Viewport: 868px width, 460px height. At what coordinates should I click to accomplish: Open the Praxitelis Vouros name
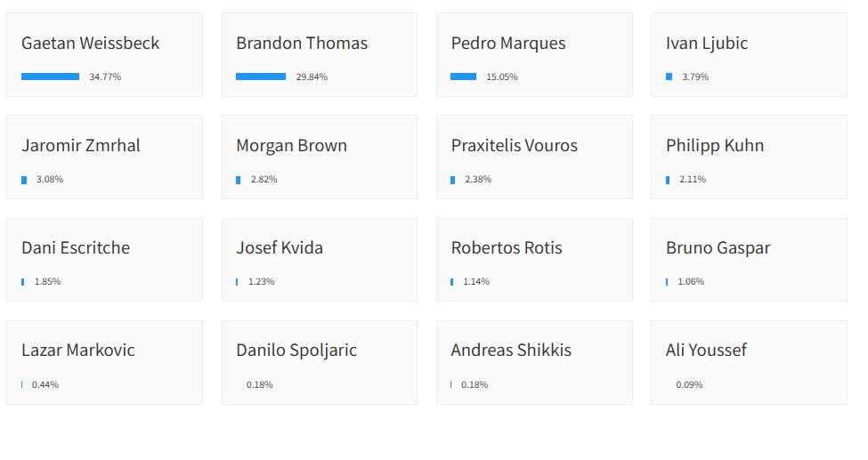(x=514, y=145)
